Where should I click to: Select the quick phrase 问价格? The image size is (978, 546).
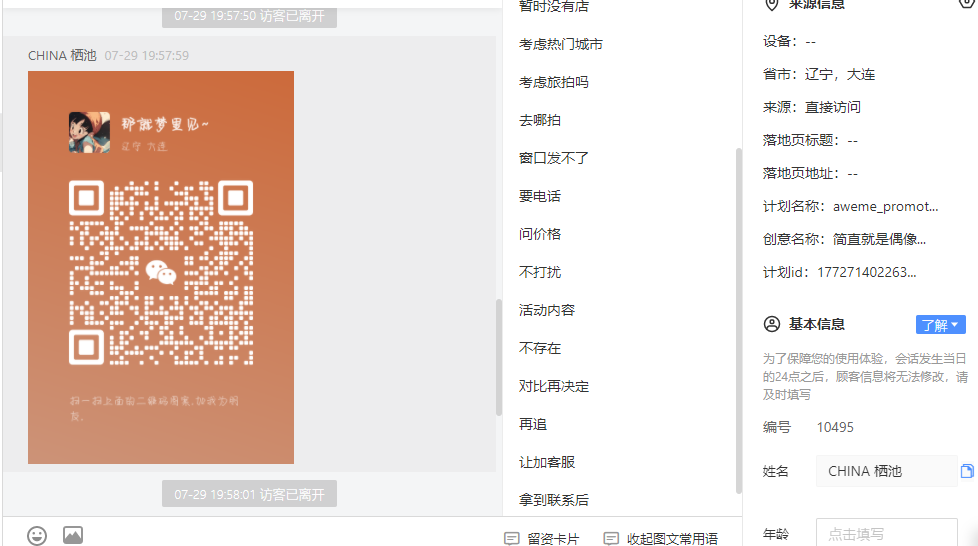point(540,235)
